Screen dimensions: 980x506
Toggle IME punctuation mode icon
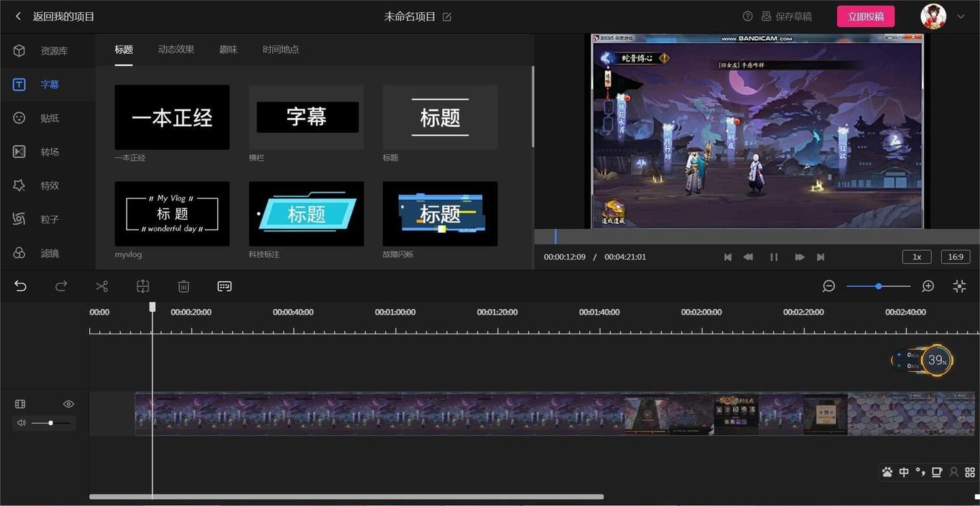[x=920, y=472]
